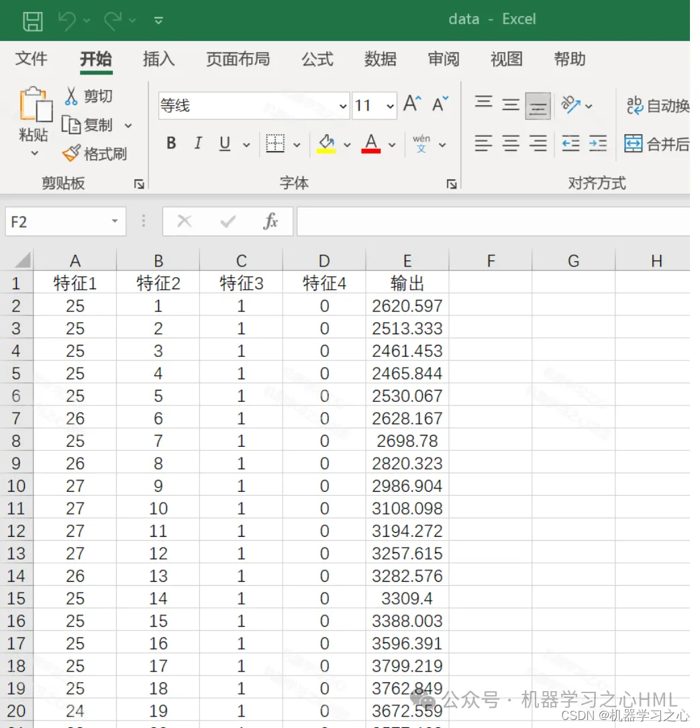Switch to the 数据 ribbon tab
The height and width of the screenshot is (728, 700).
tap(380, 59)
